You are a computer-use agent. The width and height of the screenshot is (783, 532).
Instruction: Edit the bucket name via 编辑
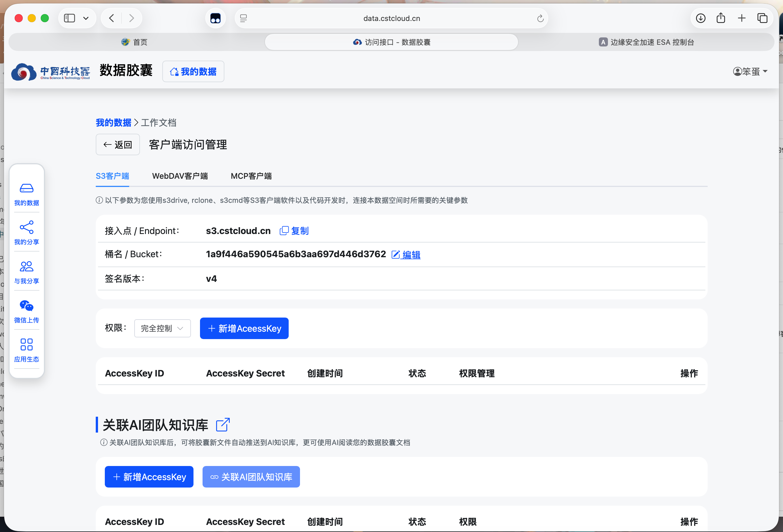(406, 255)
